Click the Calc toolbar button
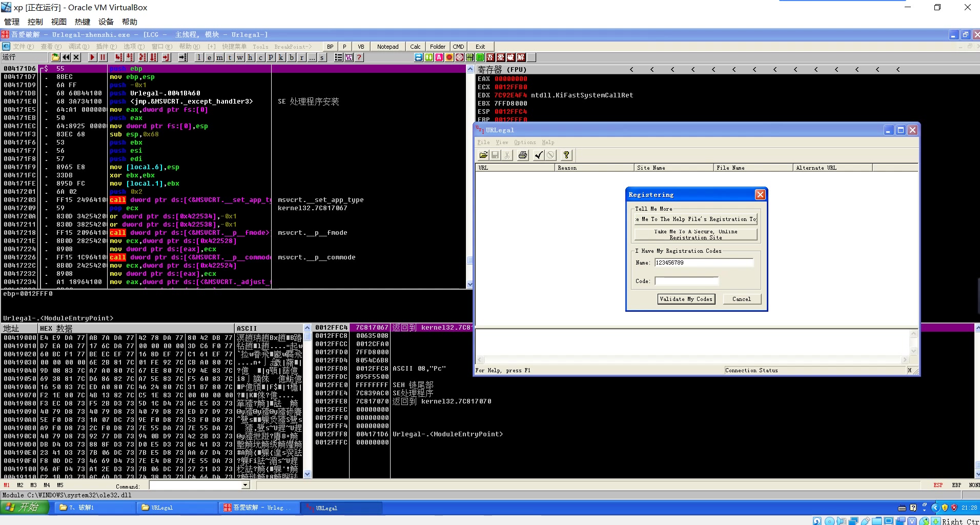Image resolution: width=980 pixels, height=525 pixels. pos(415,47)
